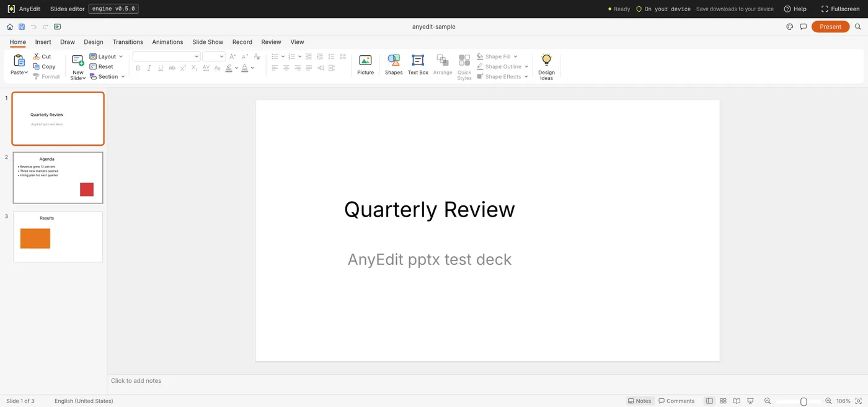Switch to the Design tab

(94, 42)
